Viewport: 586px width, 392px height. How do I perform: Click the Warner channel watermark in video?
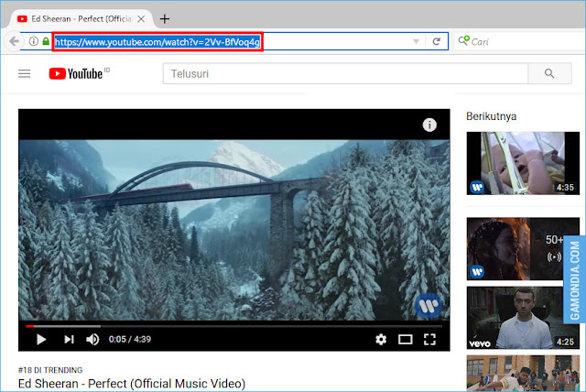click(x=429, y=306)
